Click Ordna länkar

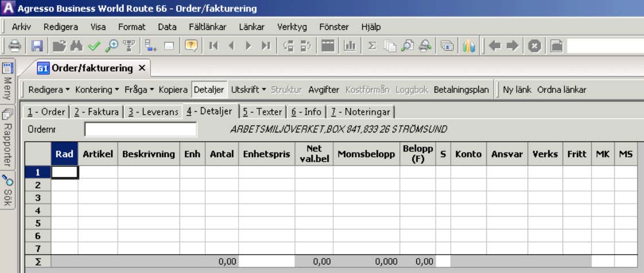561,89
